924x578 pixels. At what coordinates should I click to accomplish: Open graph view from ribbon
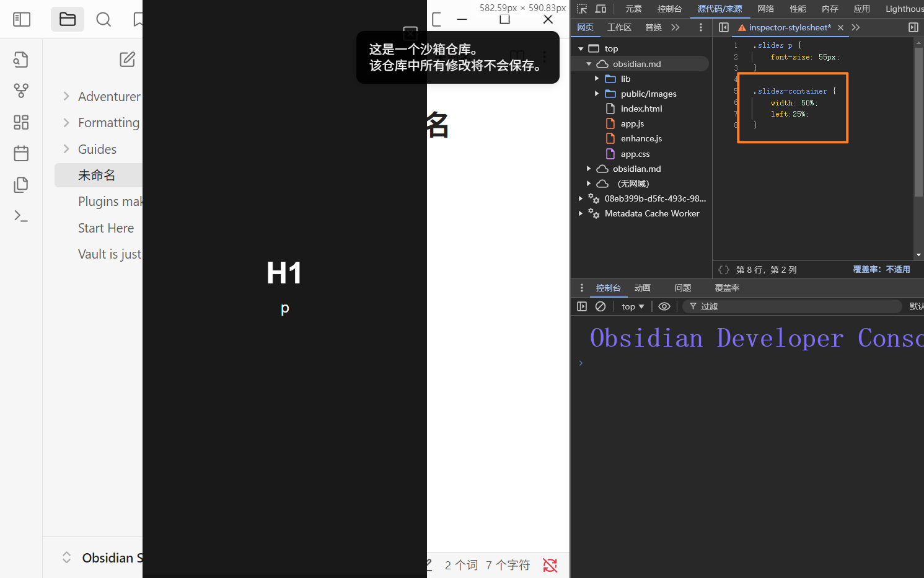21,91
